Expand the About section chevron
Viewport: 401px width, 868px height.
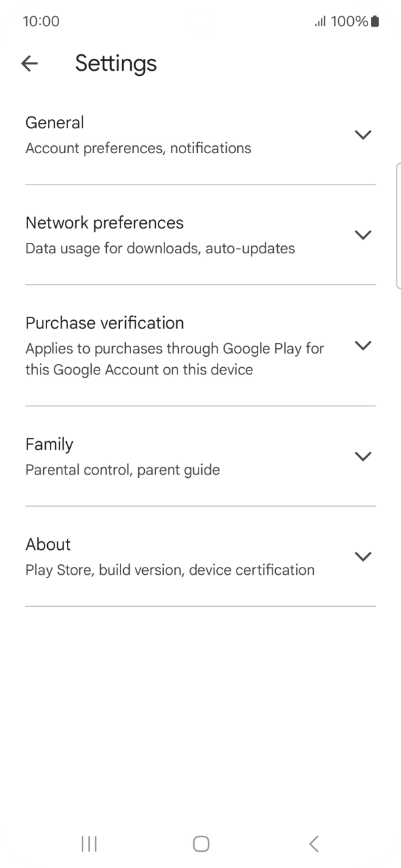pos(362,556)
